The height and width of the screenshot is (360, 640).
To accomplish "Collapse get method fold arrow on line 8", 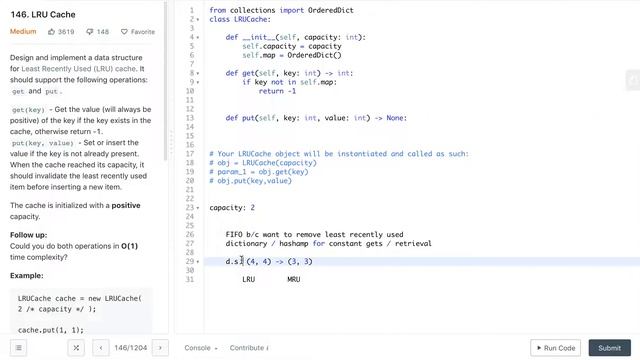I will click(198, 73).
